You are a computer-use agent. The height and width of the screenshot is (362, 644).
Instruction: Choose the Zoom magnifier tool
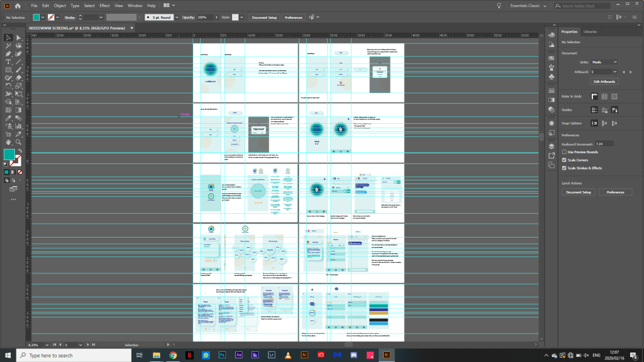point(19,143)
